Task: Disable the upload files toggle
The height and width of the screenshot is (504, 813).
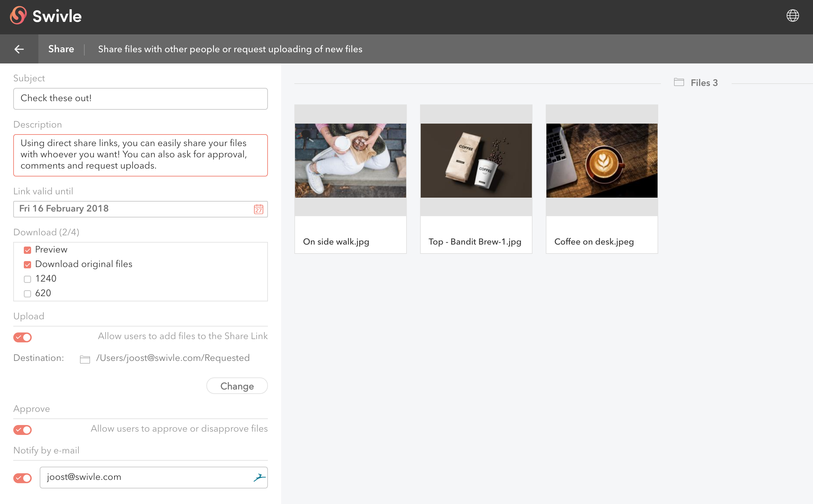Action: click(x=23, y=337)
